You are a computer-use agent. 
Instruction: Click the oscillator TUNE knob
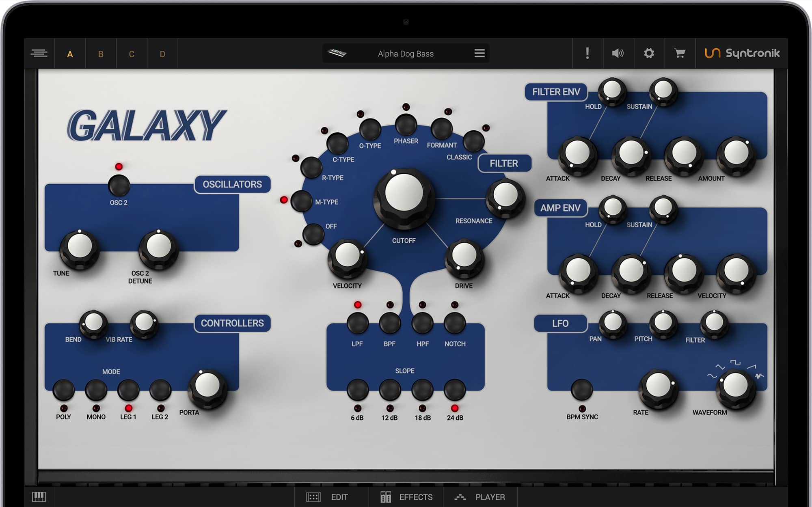[80, 249]
